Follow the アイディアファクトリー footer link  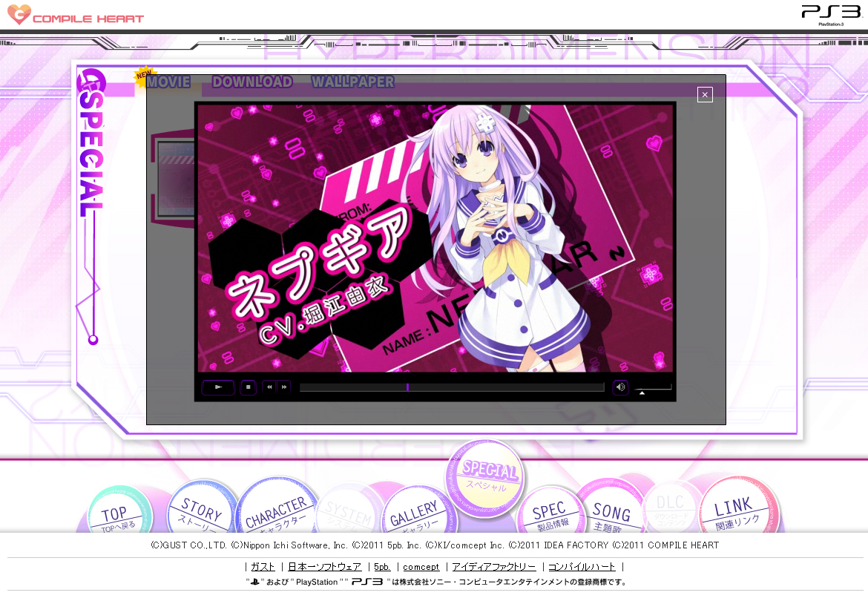(494, 566)
